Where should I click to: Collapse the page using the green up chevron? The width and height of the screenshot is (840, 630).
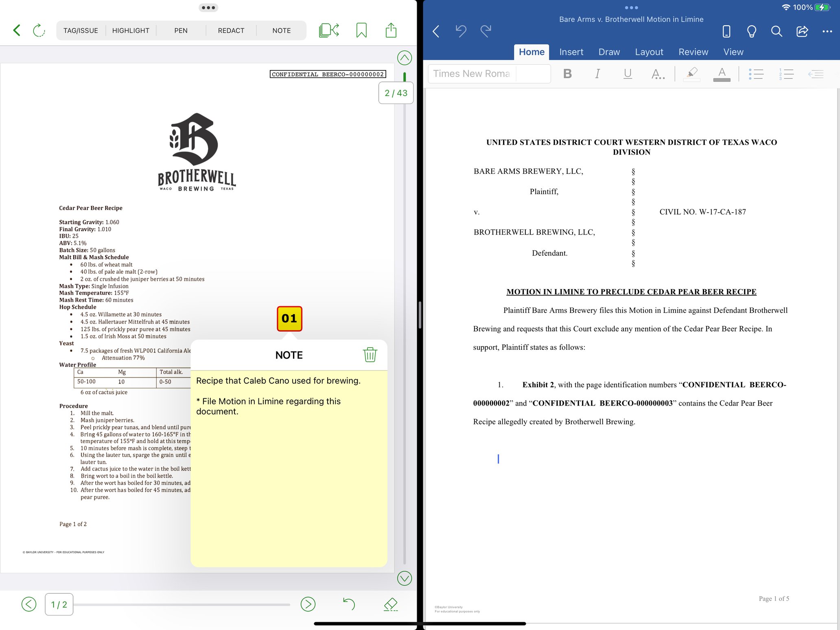(404, 57)
